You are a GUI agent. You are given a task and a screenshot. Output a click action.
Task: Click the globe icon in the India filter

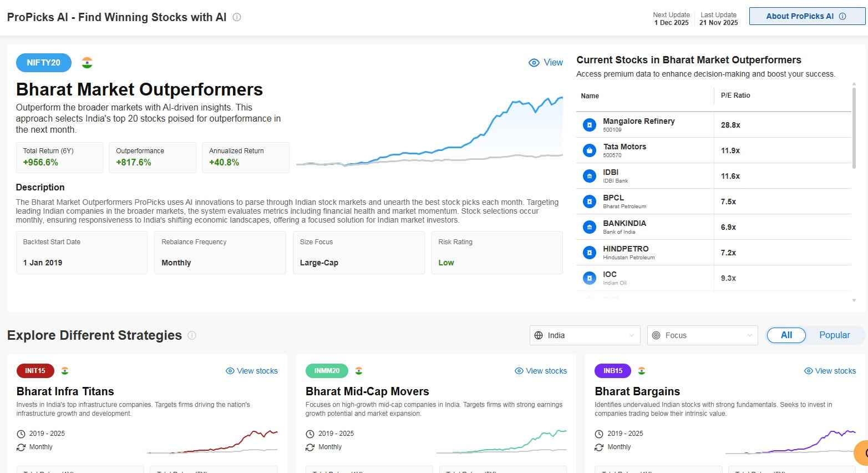538,335
